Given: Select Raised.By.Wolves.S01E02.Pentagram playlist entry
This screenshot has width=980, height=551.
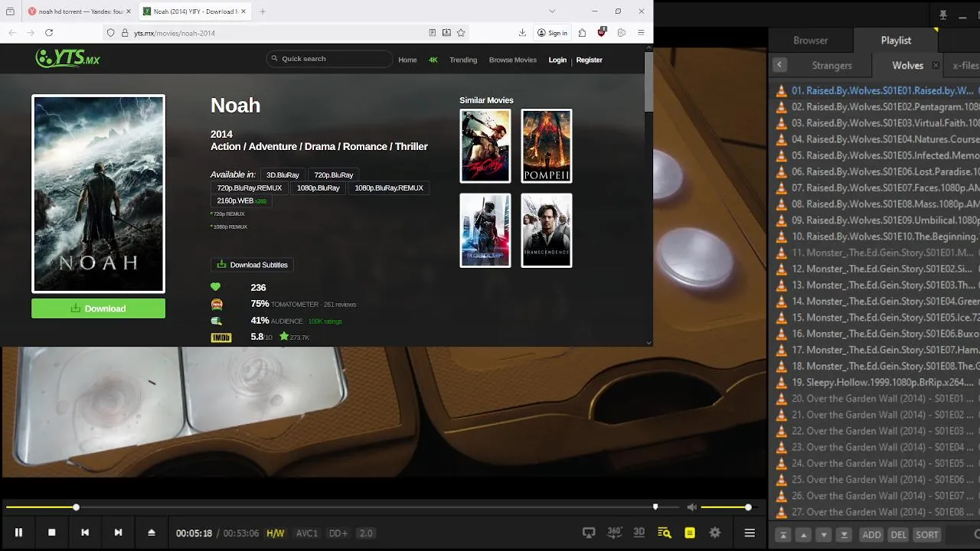Looking at the screenshot, I should [x=877, y=106].
